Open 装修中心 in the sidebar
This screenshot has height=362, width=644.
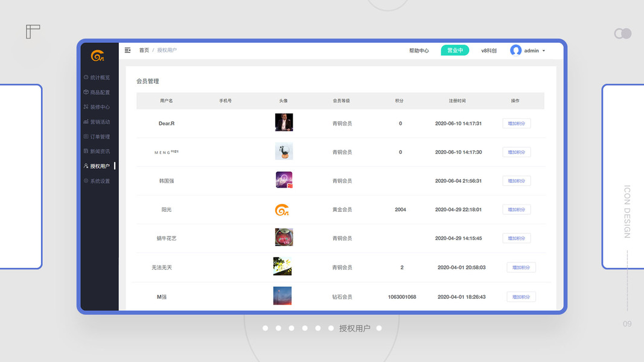[x=97, y=107]
